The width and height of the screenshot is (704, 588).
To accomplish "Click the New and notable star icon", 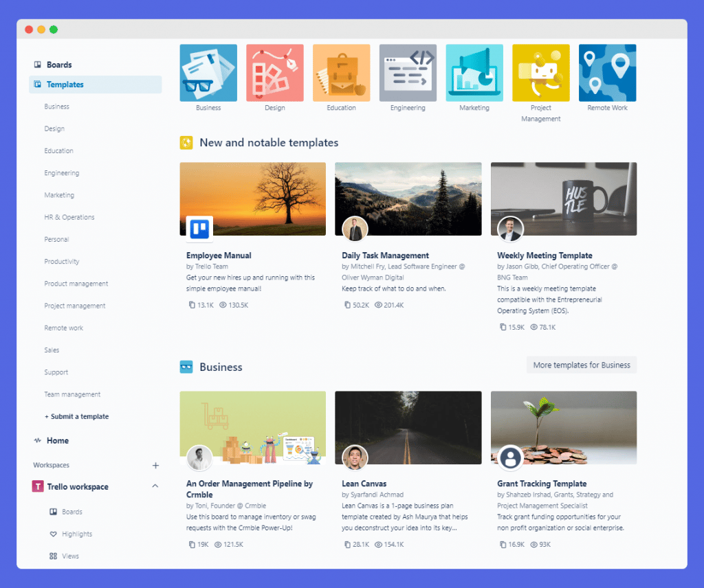I will 186,143.
